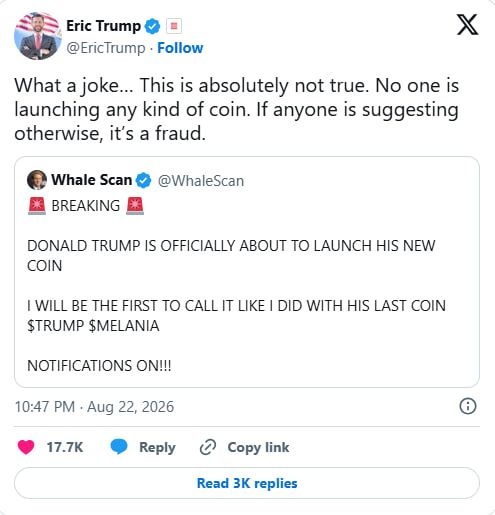
Task: Click the pink heart like icon
Action: pos(26,447)
